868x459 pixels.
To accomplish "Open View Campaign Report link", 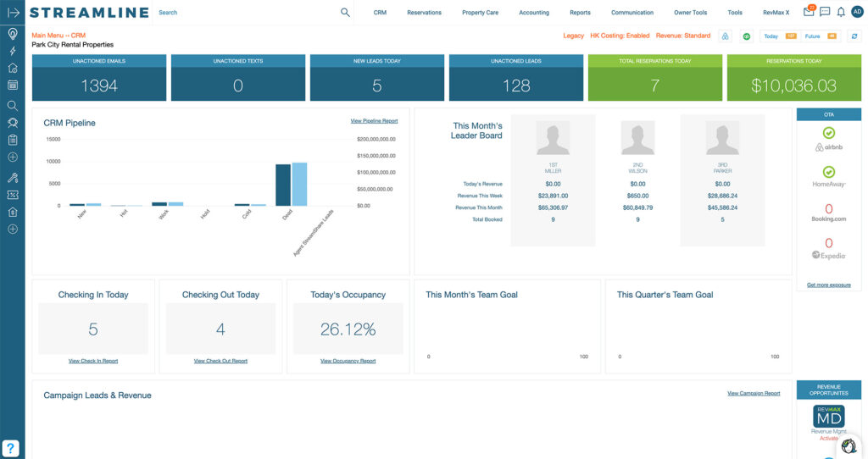I will (754, 393).
